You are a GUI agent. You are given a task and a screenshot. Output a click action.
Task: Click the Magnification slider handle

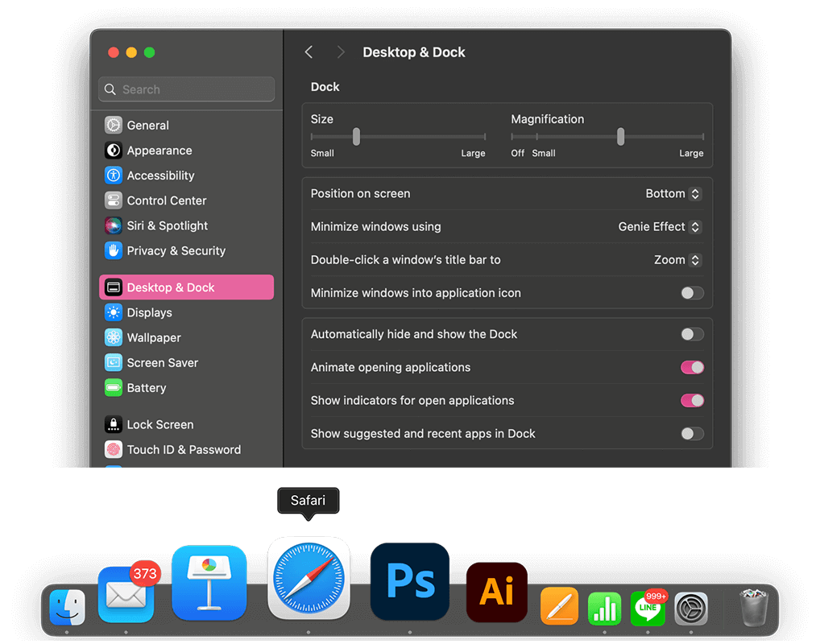click(620, 137)
